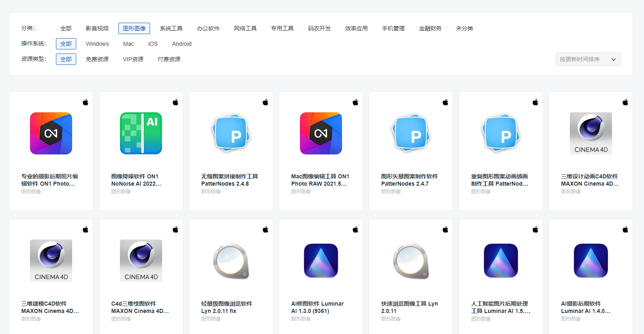Viewport: 644px width, 334px height.
Task: Open the PatterNodes 2.4.7 app icon
Action: tap(411, 133)
